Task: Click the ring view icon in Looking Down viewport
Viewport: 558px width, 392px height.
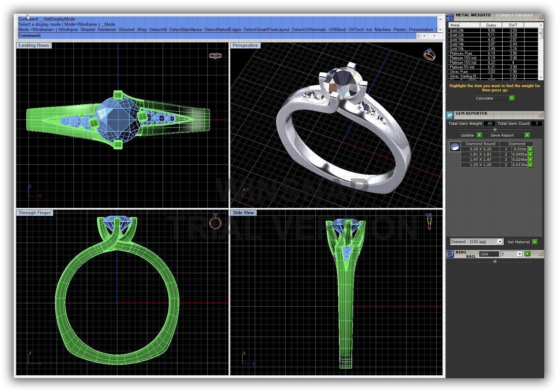Action: (215, 56)
